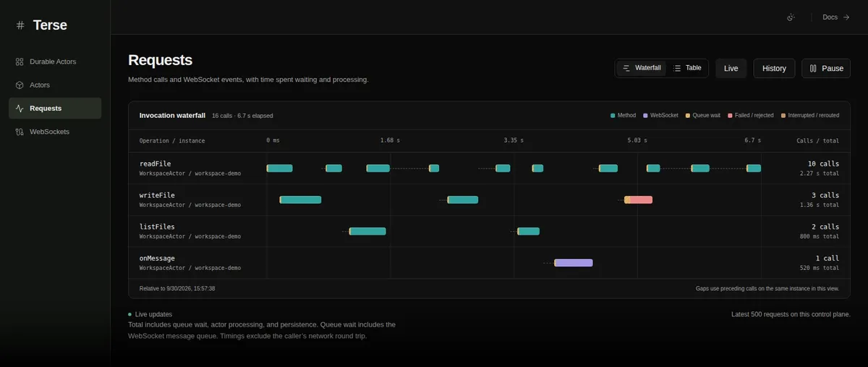
Task: Open the Durable Actors sidebar item
Action: pos(55,62)
